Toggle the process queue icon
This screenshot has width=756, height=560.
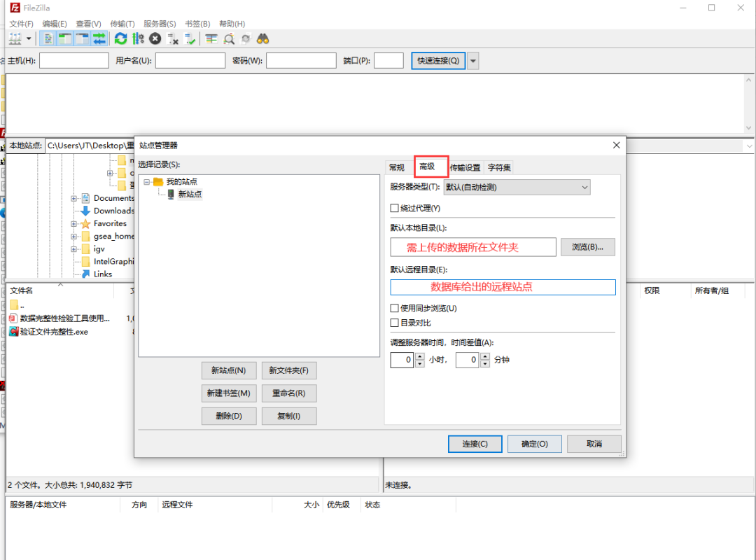coord(139,38)
